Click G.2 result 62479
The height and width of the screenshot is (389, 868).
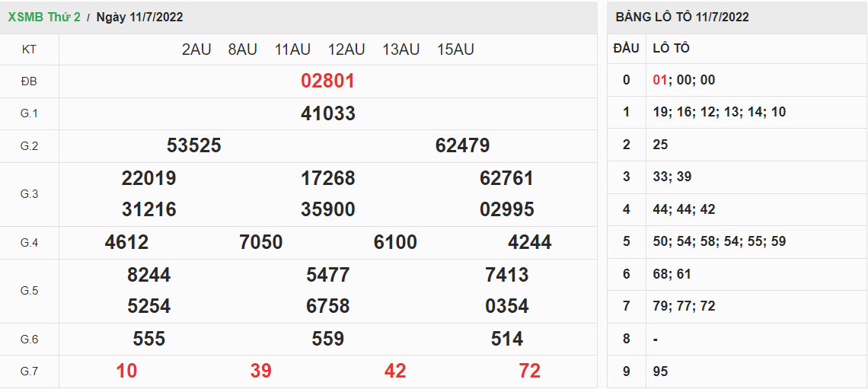click(x=462, y=145)
